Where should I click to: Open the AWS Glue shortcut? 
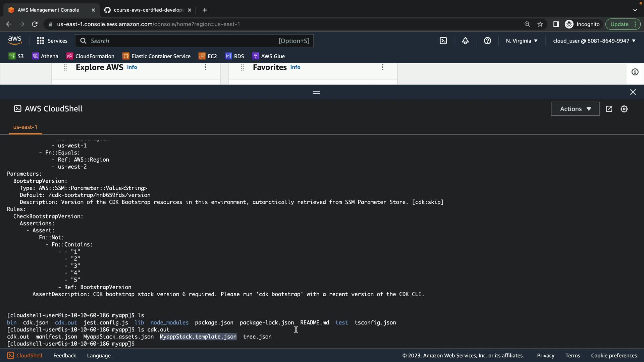[268, 56]
